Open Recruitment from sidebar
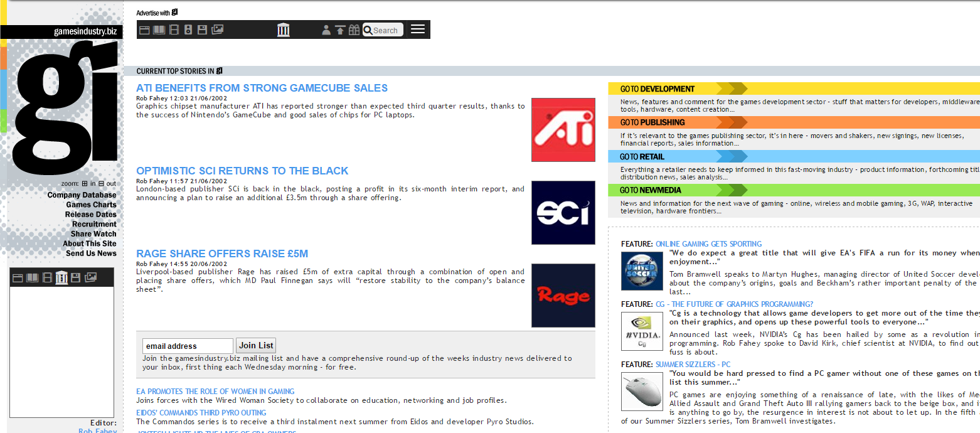 94,224
